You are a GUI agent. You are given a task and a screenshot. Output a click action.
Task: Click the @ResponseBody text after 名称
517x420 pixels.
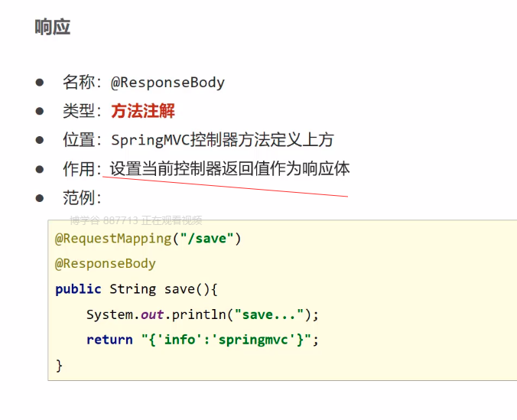(167, 83)
